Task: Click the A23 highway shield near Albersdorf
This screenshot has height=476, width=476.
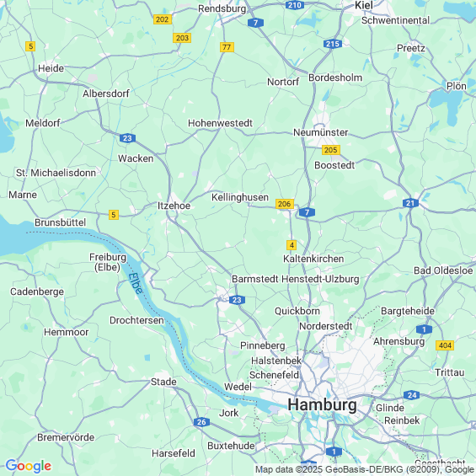Action: [x=127, y=138]
